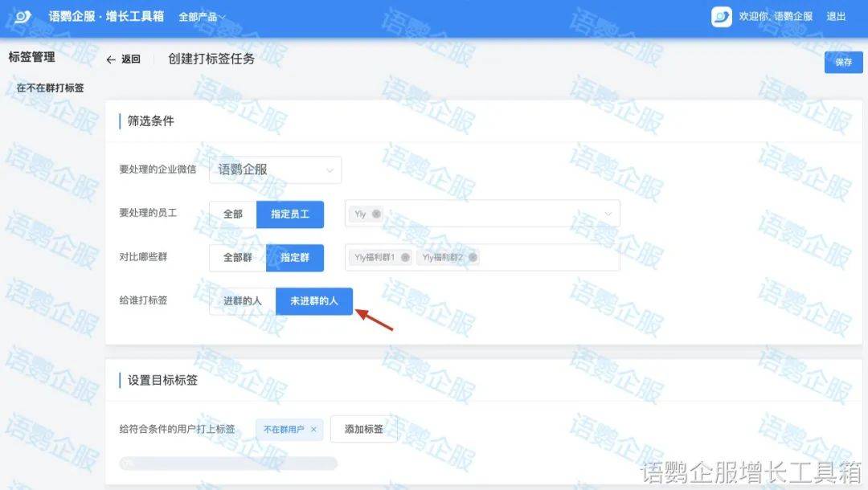Click the 保存 button
The image size is (868, 490).
point(844,62)
